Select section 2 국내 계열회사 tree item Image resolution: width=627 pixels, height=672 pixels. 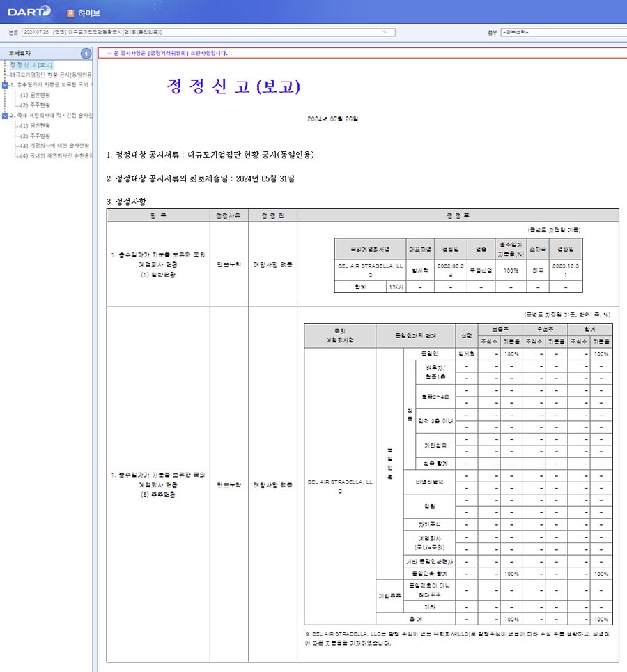(x=51, y=116)
